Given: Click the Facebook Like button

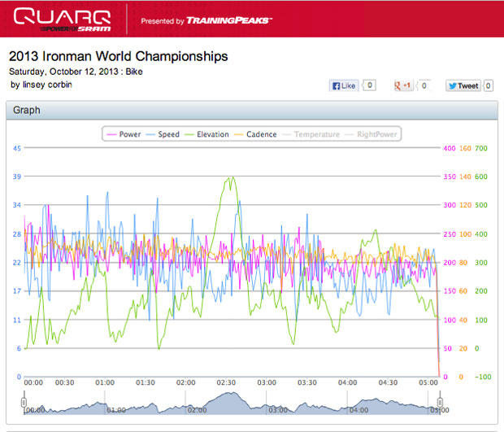Looking at the screenshot, I should coord(344,85).
